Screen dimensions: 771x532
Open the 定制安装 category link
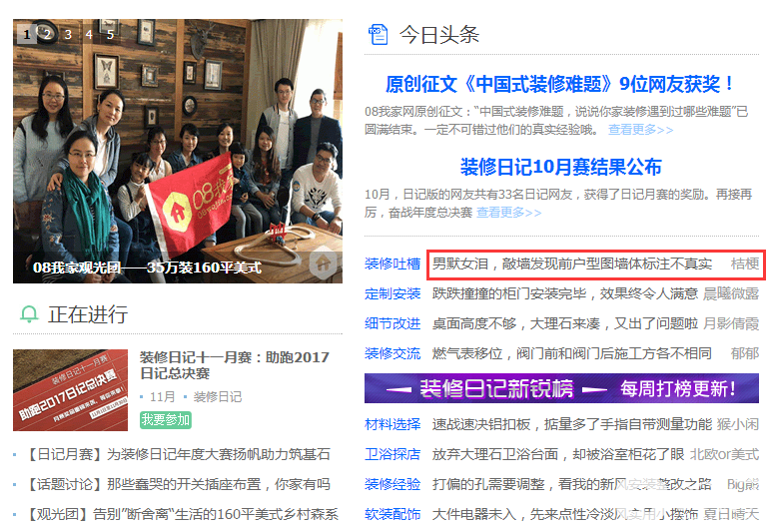click(x=392, y=293)
